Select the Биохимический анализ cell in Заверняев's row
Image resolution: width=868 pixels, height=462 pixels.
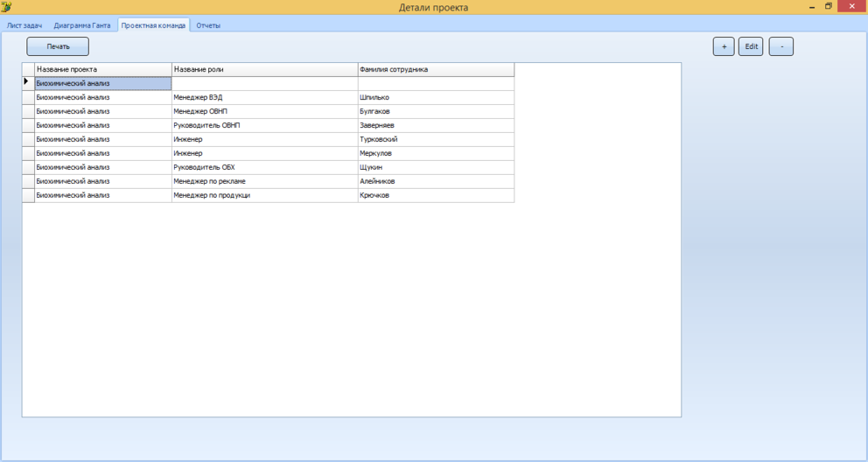103,126
